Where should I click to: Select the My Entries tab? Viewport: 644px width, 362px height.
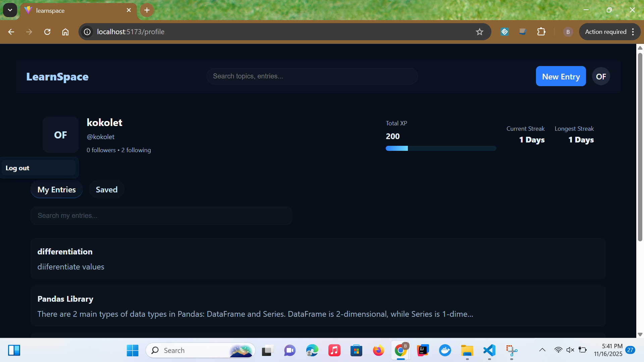(57, 190)
